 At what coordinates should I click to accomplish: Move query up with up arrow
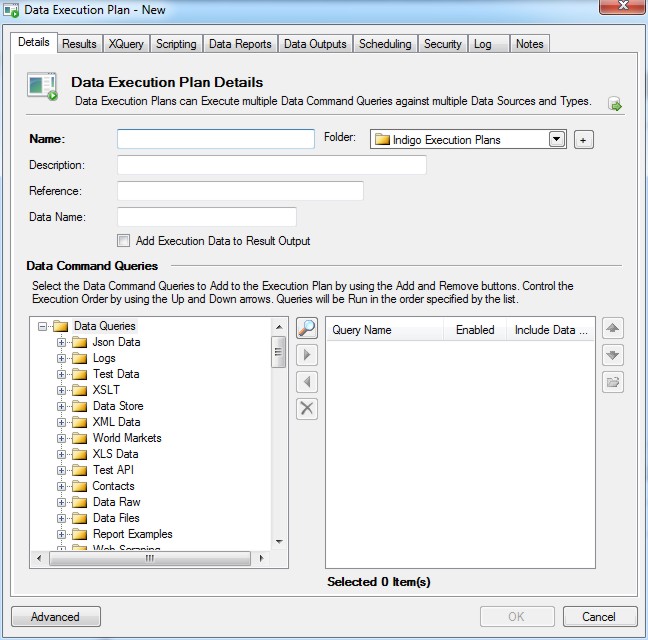click(613, 328)
